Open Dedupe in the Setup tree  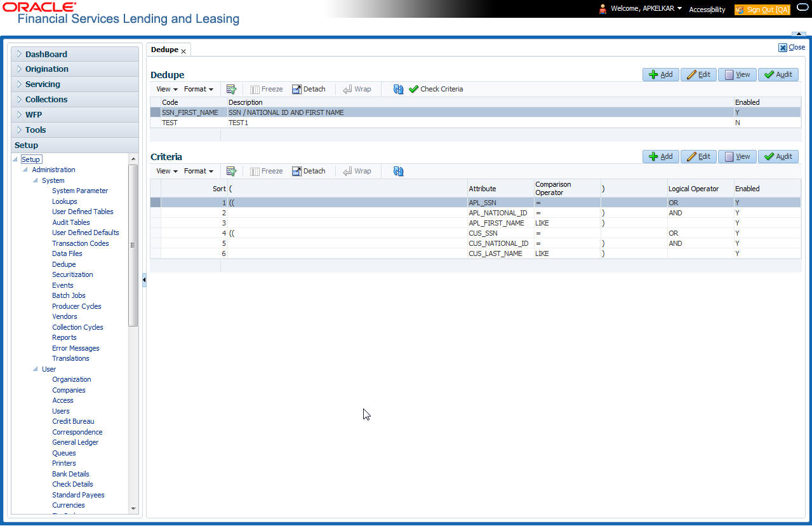(64, 265)
